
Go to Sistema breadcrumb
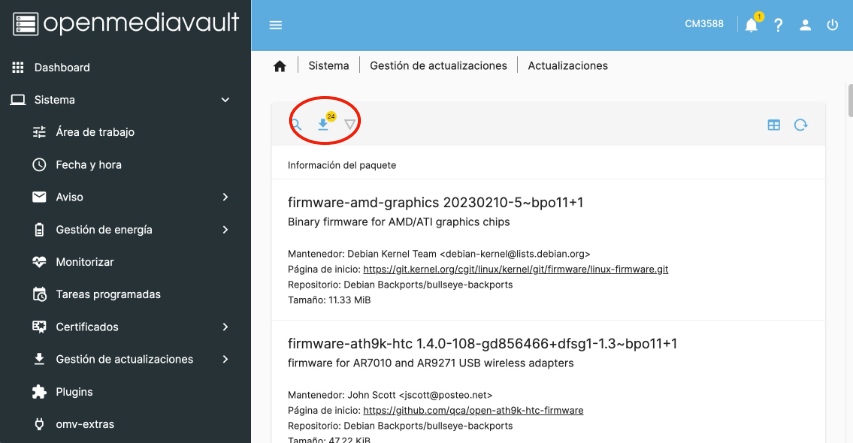(329, 66)
